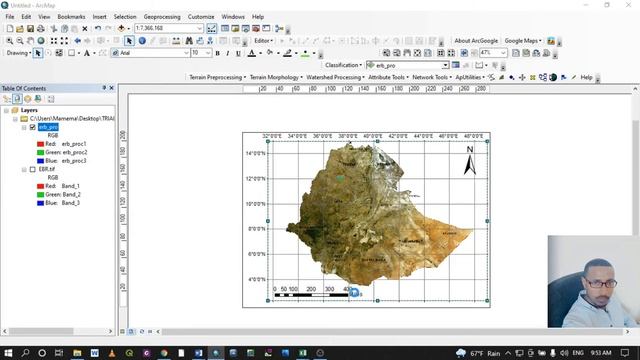Open the Insert menu
Image resolution: width=640 pixels, height=360 pixels.
pos(99,17)
